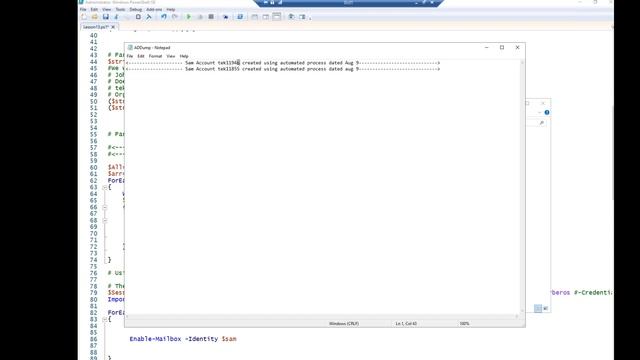Click the Ln 1, Col position status entry

[x=406, y=323]
